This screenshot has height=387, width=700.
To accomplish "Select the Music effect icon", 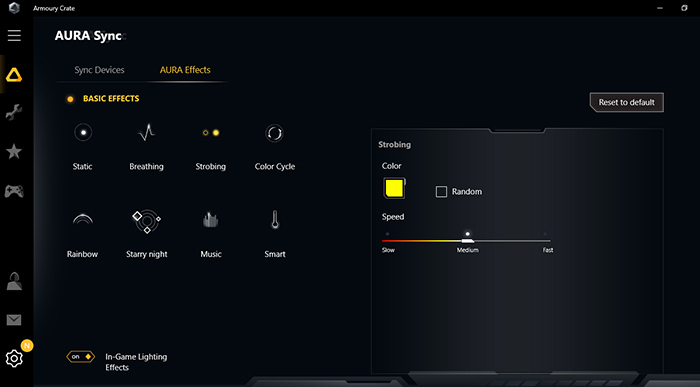I will point(210,220).
